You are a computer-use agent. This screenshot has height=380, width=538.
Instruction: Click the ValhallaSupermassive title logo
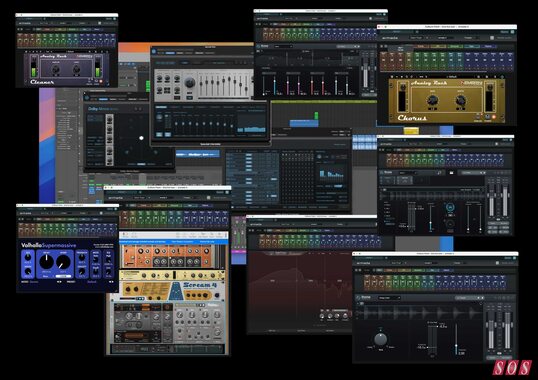pyautogui.click(x=48, y=245)
